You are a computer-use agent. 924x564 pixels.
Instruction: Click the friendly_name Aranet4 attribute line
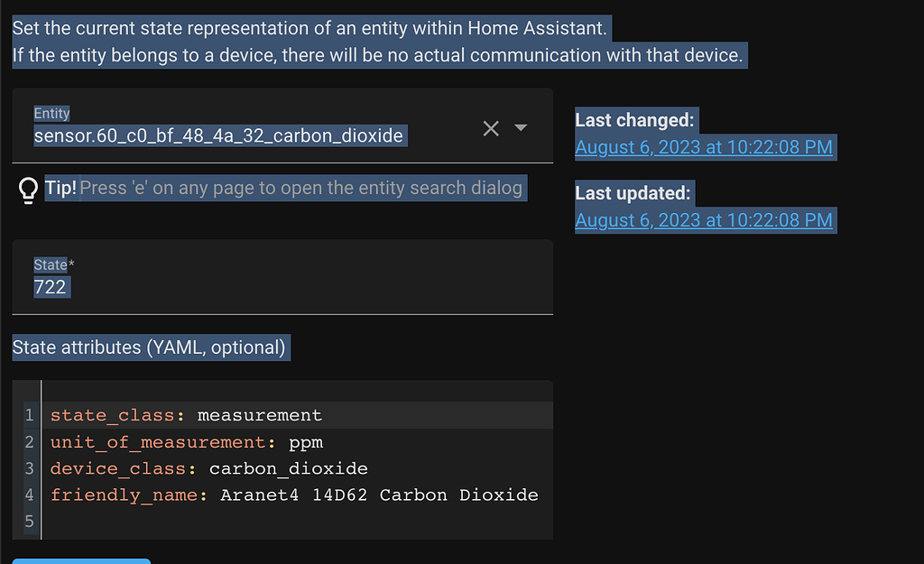293,494
